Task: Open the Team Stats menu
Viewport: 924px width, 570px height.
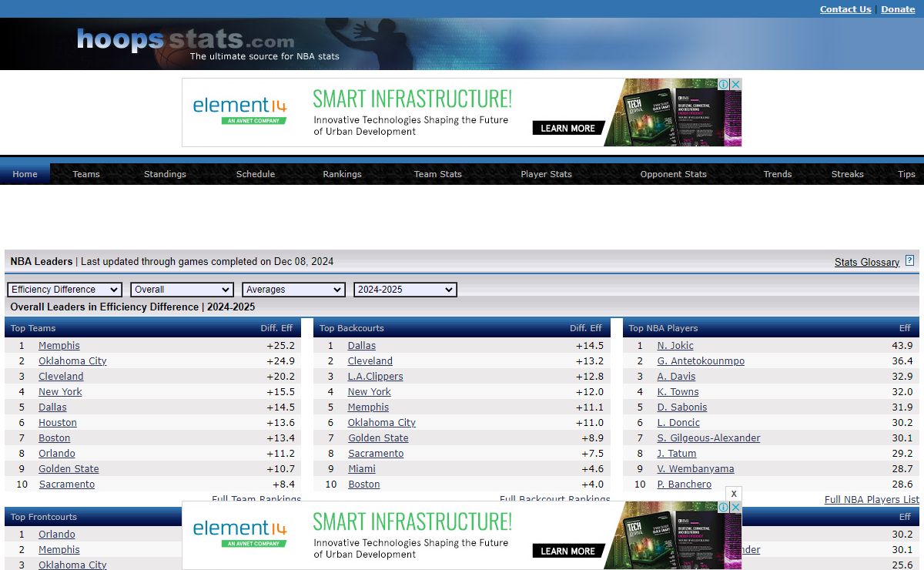Action: pyautogui.click(x=438, y=174)
